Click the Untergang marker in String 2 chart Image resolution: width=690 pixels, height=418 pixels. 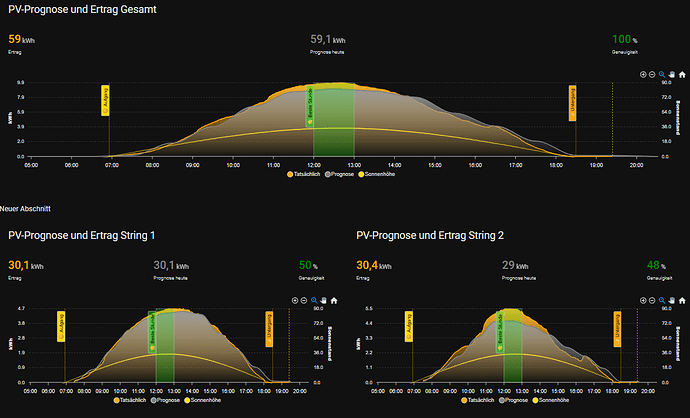coord(617,329)
